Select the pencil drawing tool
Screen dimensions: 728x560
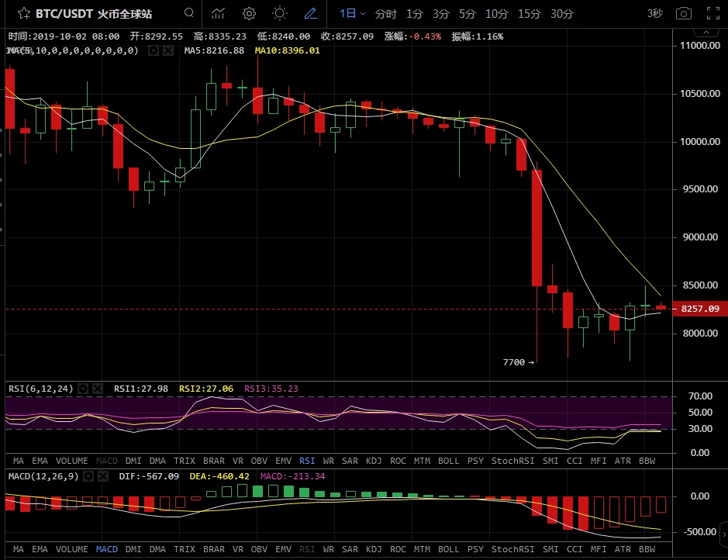tap(310, 13)
